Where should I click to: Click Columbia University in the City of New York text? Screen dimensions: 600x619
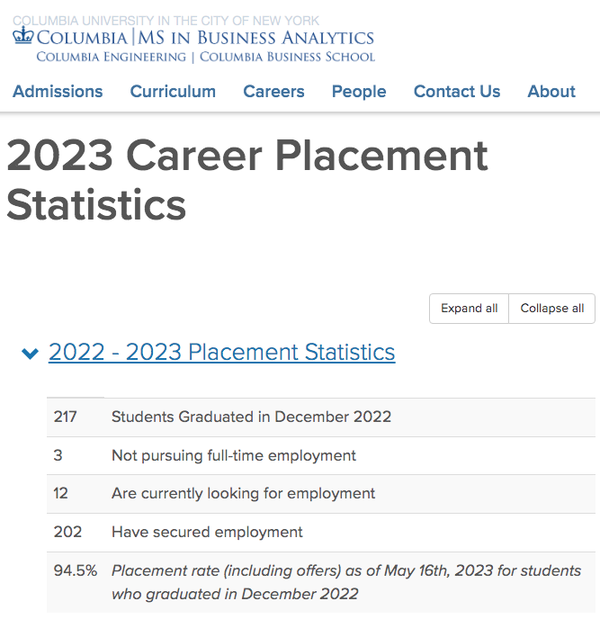166,20
